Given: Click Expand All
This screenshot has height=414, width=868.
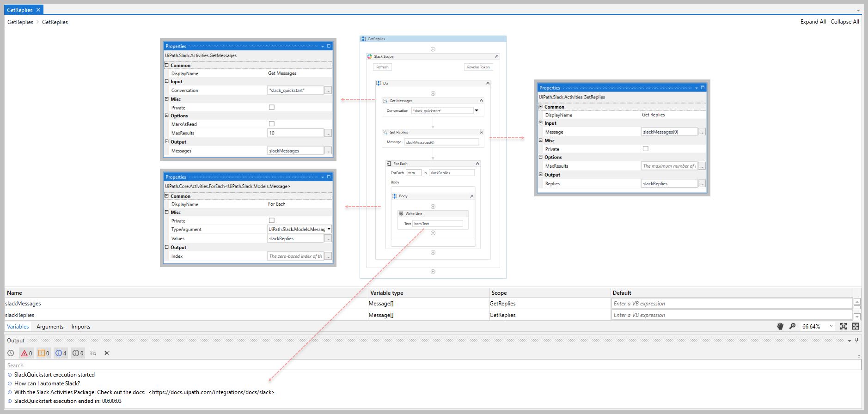Looking at the screenshot, I should click(813, 22).
